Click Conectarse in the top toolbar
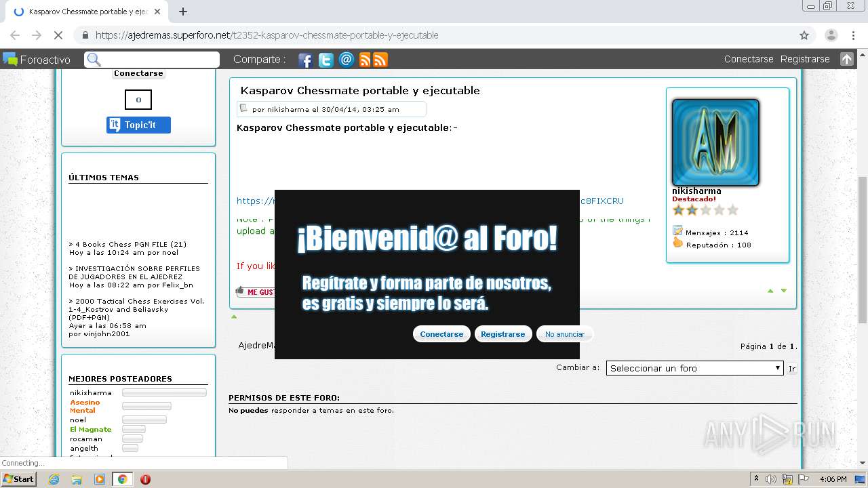 749,59
